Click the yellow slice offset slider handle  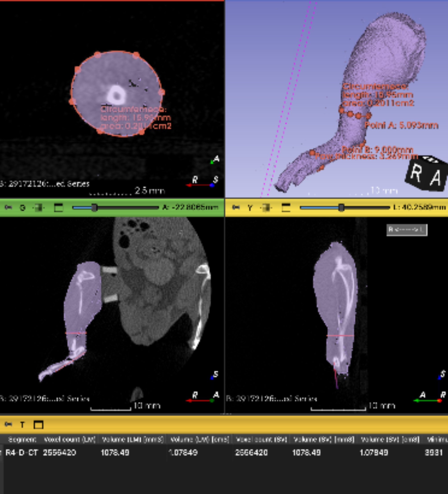click(x=341, y=208)
